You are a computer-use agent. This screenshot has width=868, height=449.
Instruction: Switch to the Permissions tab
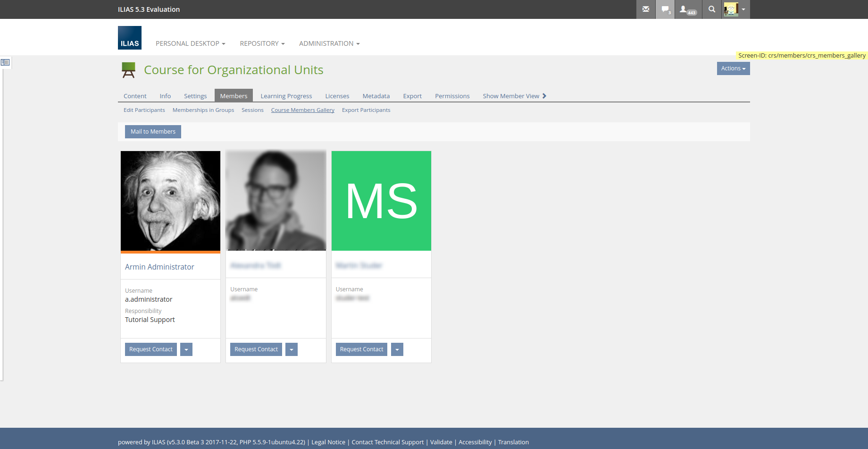(x=452, y=96)
